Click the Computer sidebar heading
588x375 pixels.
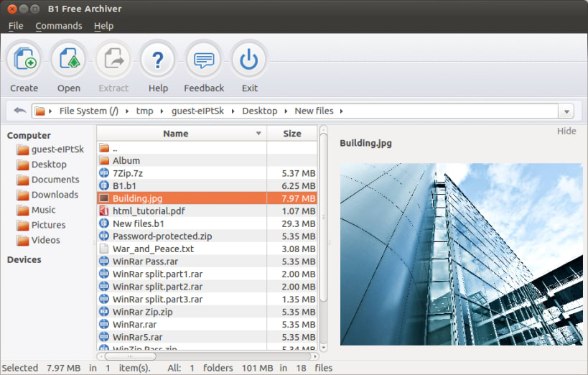pos(29,136)
